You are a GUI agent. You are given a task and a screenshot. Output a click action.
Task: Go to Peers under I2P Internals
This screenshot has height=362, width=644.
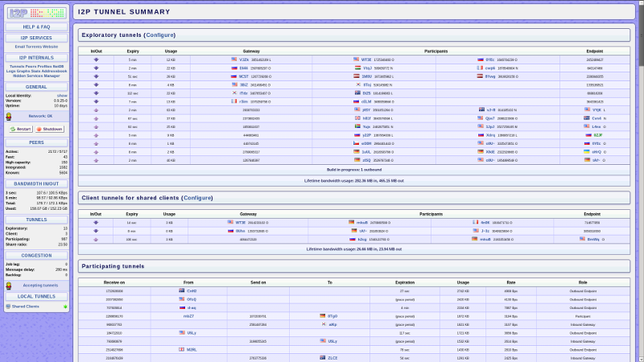31,67
